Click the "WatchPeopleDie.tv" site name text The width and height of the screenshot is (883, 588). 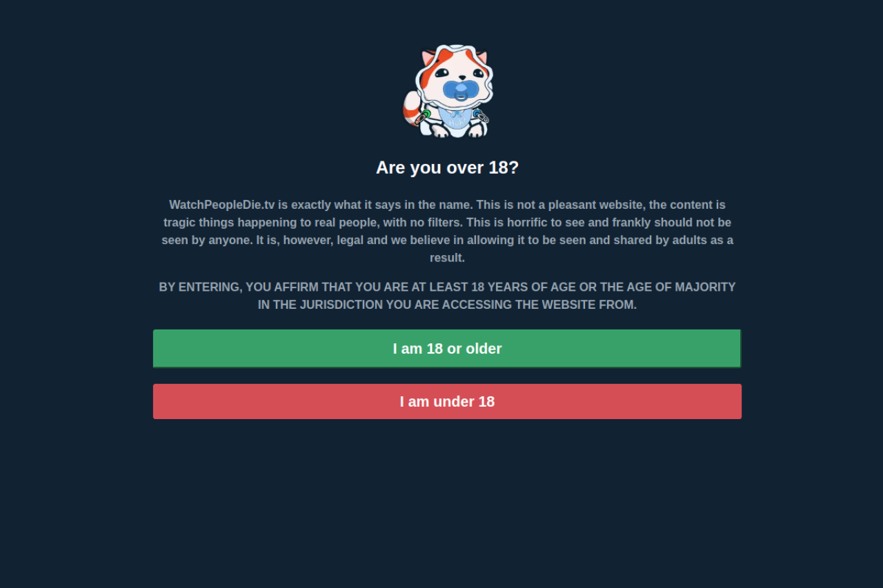(222, 205)
